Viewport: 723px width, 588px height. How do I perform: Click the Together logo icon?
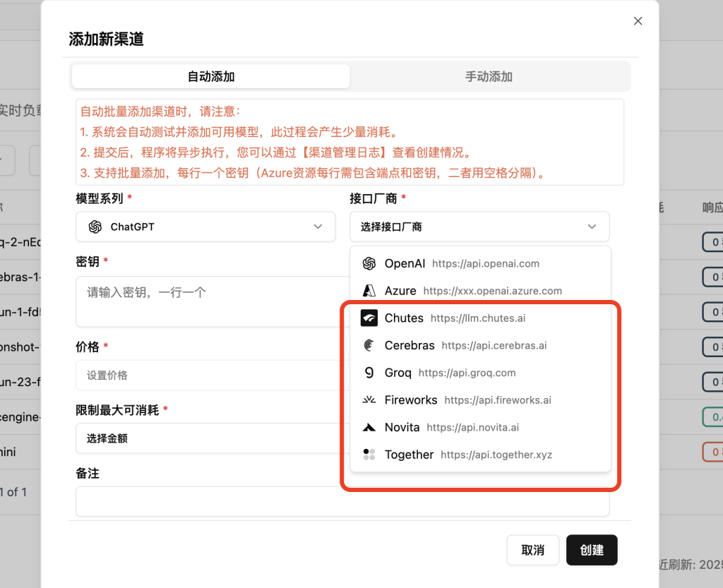[x=369, y=455]
